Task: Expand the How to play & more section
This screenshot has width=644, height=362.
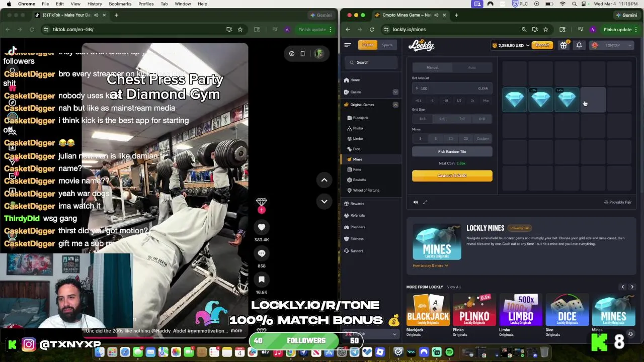Action: (430, 265)
